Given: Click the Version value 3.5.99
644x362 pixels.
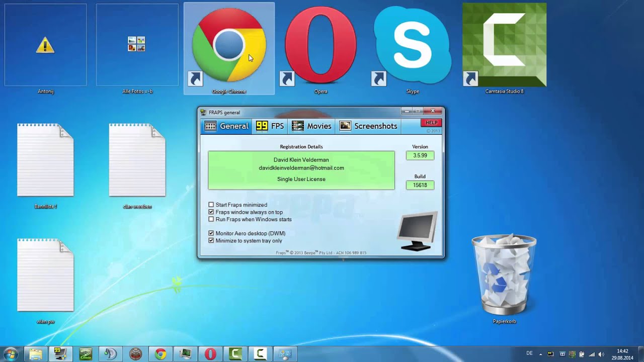Looking at the screenshot, I should (420, 155).
